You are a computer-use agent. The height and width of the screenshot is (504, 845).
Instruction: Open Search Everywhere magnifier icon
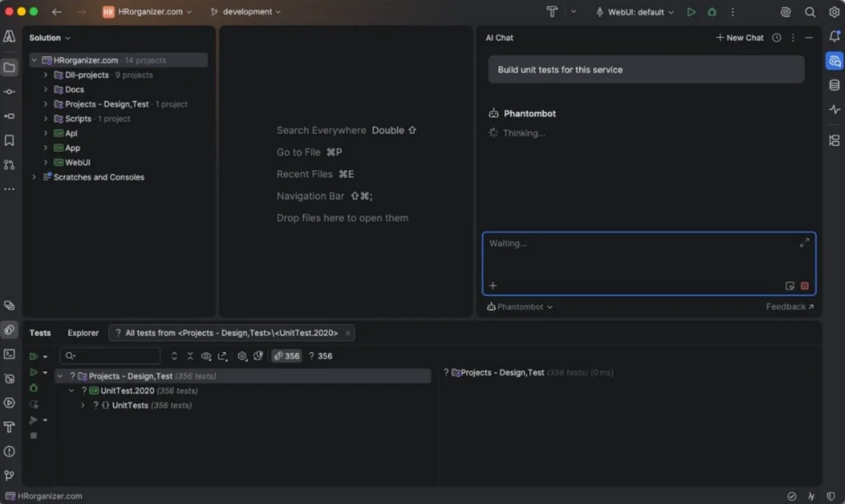[810, 12]
